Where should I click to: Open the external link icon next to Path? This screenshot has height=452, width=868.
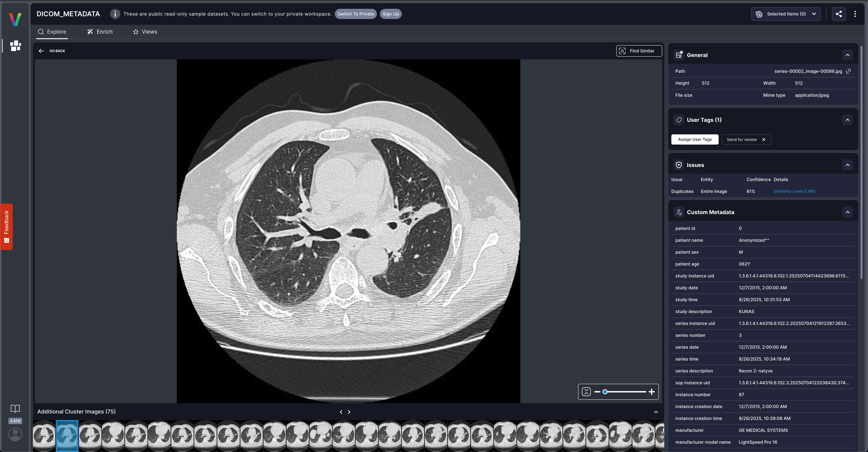point(849,71)
